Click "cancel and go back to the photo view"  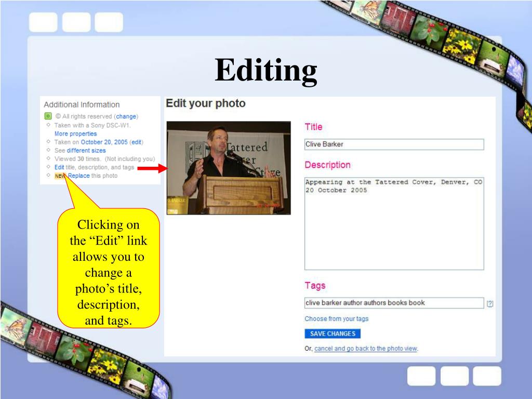tap(366, 349)
